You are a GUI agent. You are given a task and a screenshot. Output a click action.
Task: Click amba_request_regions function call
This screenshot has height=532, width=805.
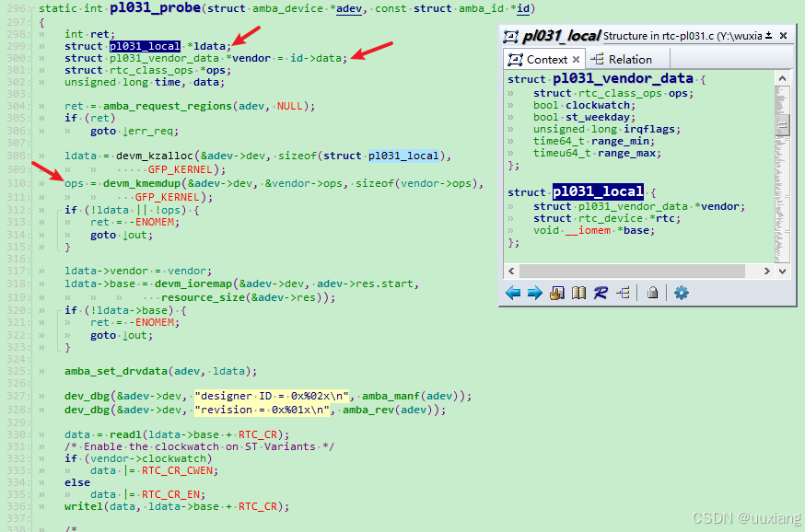click(168, 106)
